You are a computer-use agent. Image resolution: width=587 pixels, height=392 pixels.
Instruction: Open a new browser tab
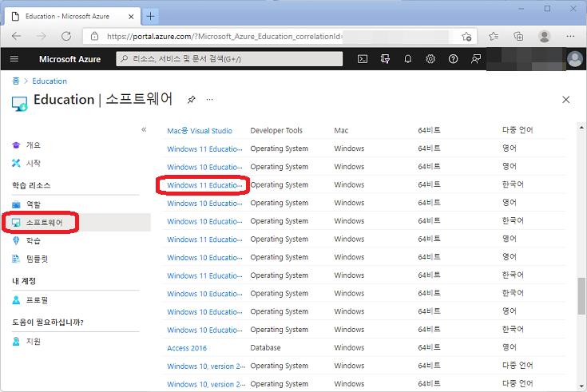tap(150, 16)
